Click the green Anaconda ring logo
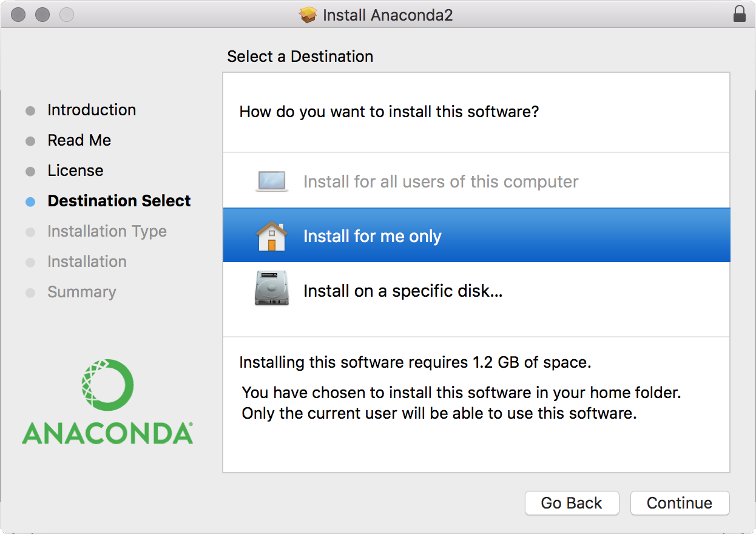 (107, 385)
